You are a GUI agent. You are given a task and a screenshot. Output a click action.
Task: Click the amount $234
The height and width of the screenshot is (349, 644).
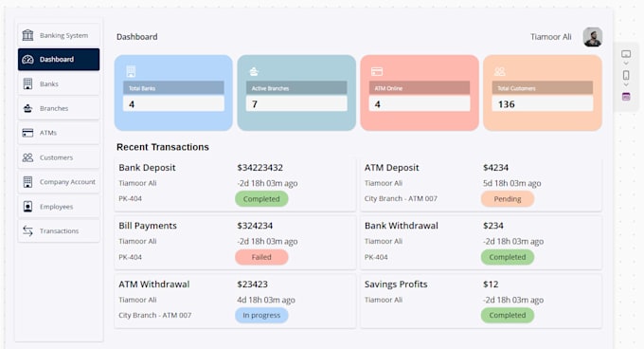(493, 226)
